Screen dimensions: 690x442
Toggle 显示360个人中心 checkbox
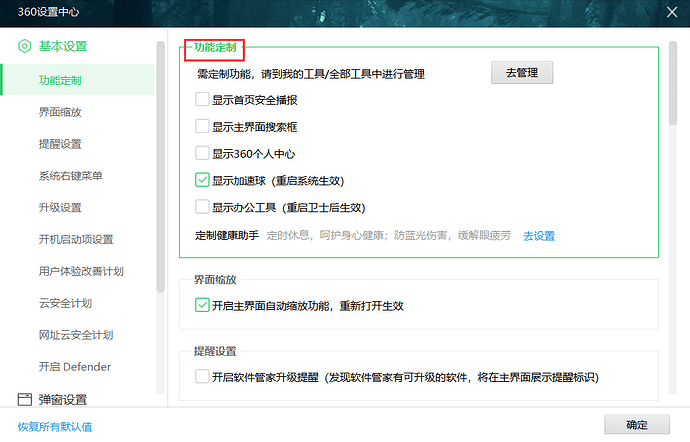(x=202, y=154)
